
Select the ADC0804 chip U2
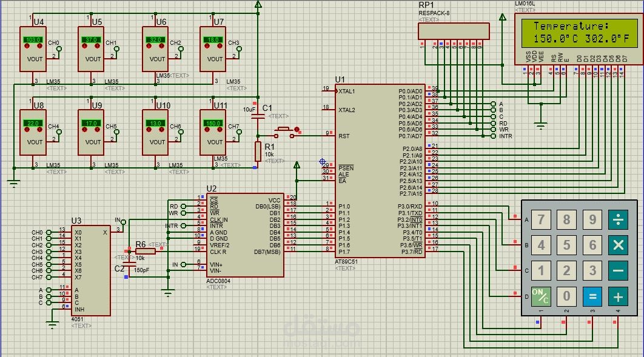coord(245,236)
